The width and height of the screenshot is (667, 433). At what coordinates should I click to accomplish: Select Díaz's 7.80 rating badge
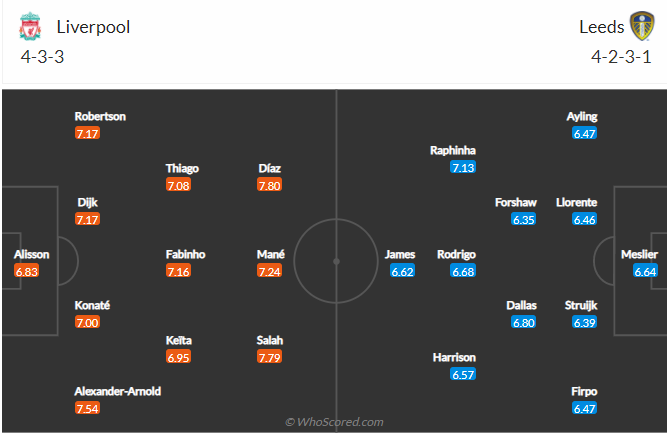click(269, 185)
